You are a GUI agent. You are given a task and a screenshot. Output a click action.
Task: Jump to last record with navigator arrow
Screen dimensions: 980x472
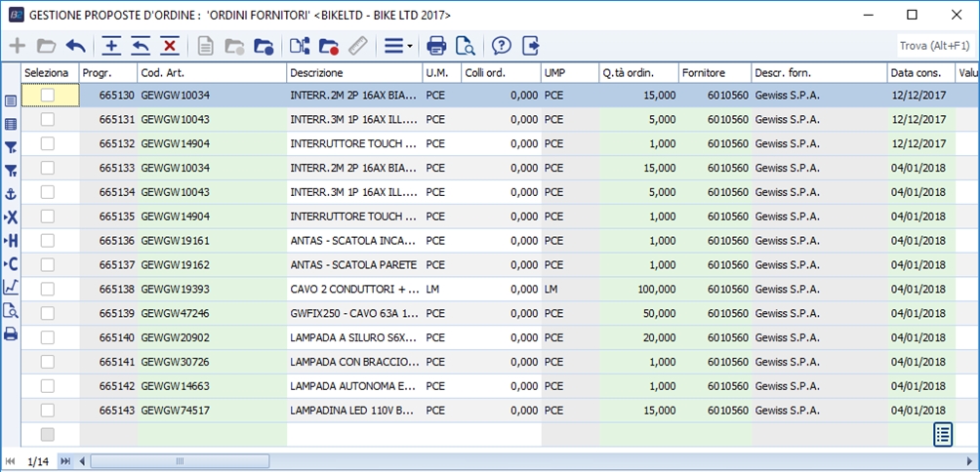click(65, 460)
